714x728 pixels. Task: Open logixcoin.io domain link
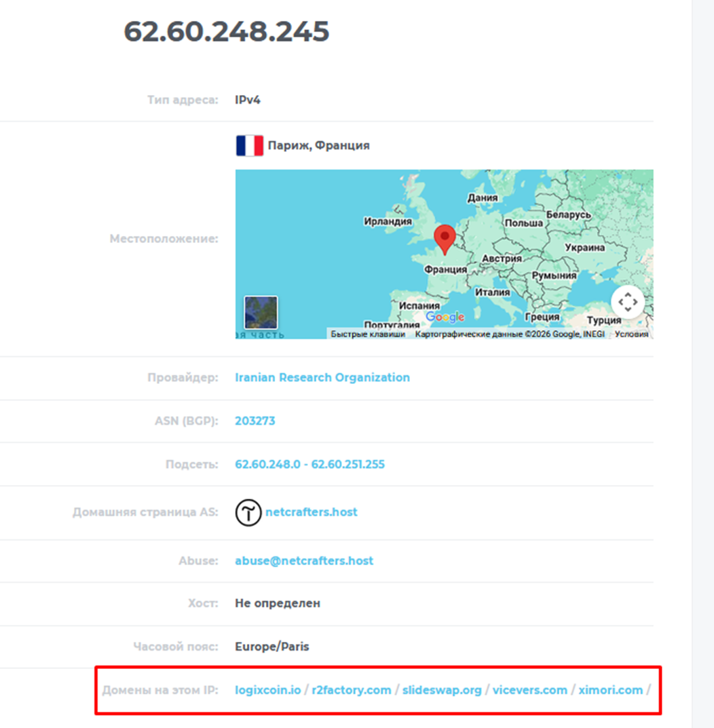pyautogui.click(x=268, y=691)
